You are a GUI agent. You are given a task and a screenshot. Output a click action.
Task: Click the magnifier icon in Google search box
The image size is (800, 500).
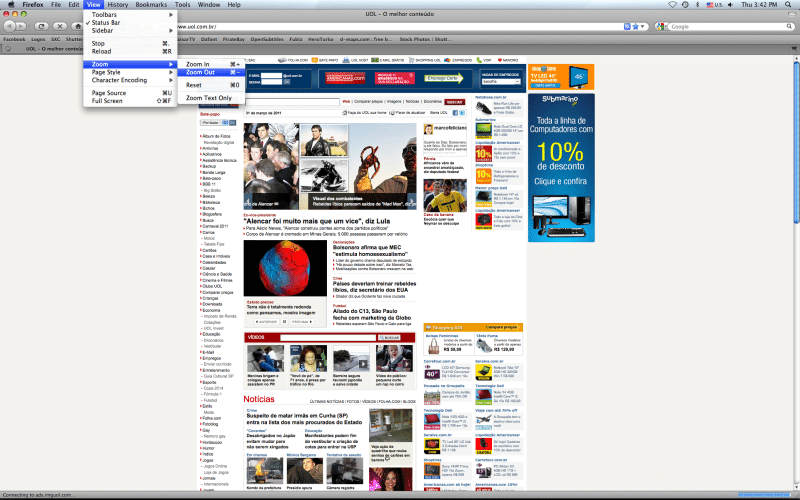click(x=789, y=27)
